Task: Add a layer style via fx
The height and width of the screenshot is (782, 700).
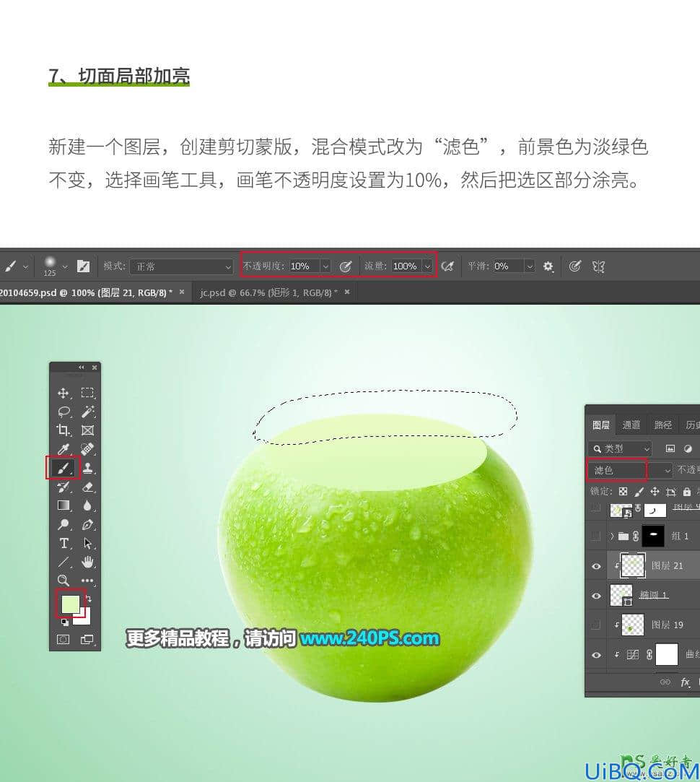Action: (x=685, y=682)
